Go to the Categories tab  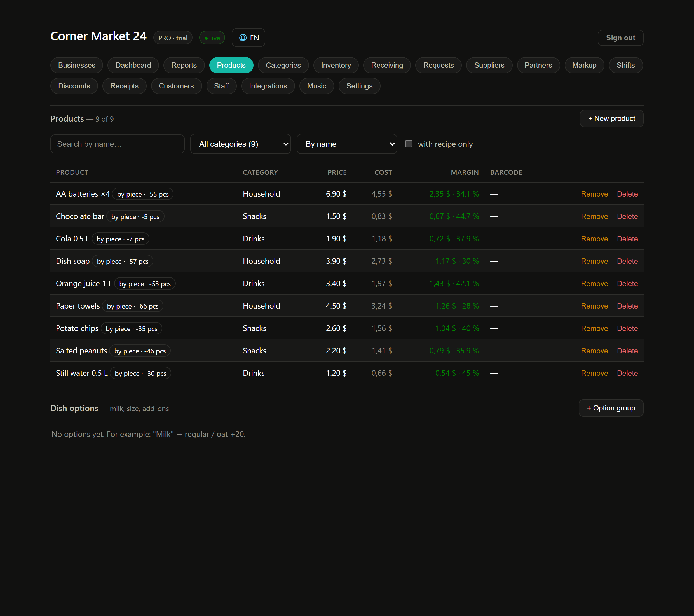pos(283,65)
